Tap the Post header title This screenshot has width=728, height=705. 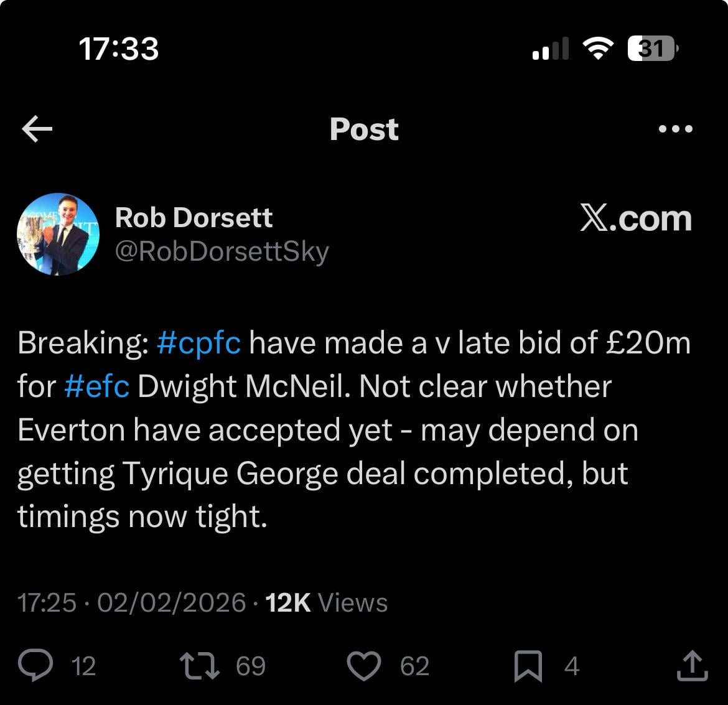[364, 129]
